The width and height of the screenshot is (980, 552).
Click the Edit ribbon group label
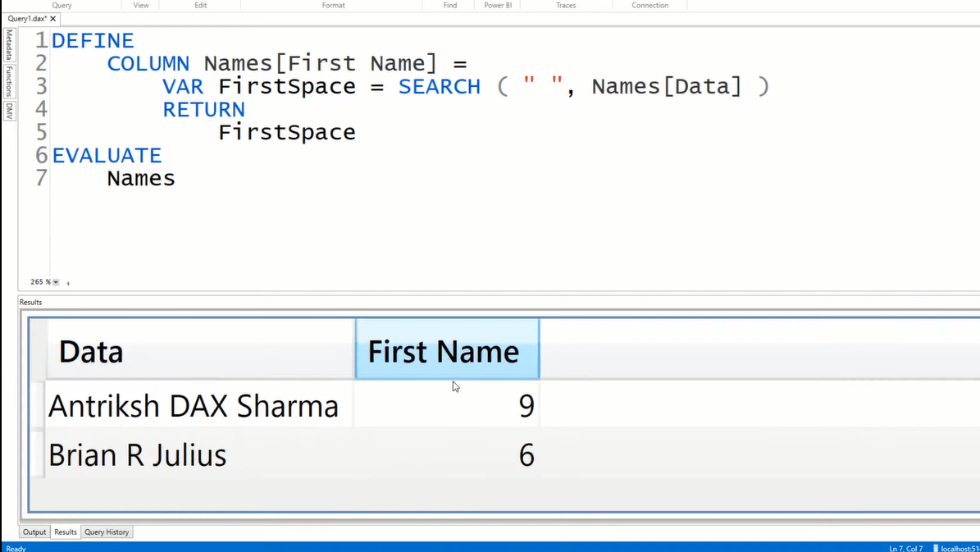pos(200,5)
